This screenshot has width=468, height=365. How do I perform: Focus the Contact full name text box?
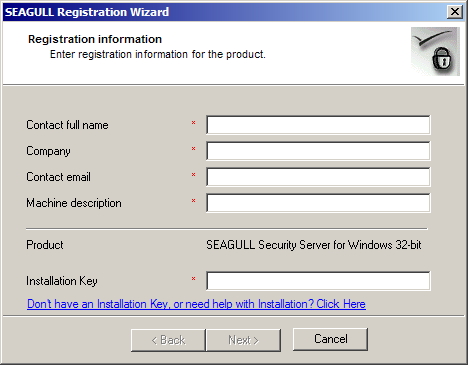[x=318, y=125]
